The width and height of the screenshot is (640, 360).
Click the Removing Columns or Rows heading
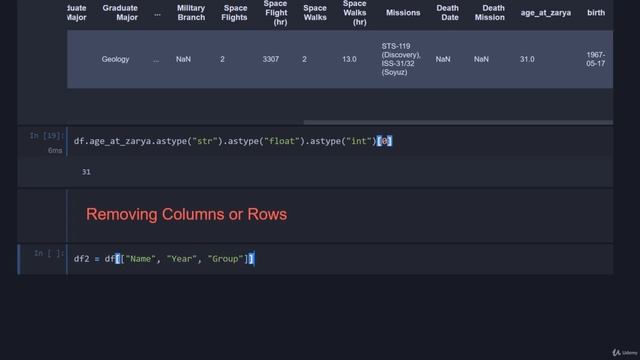[186, 214]
